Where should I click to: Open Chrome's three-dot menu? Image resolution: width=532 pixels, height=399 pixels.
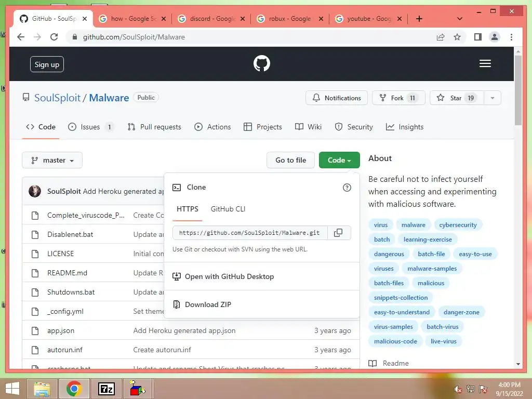click(x=511, y=37)
